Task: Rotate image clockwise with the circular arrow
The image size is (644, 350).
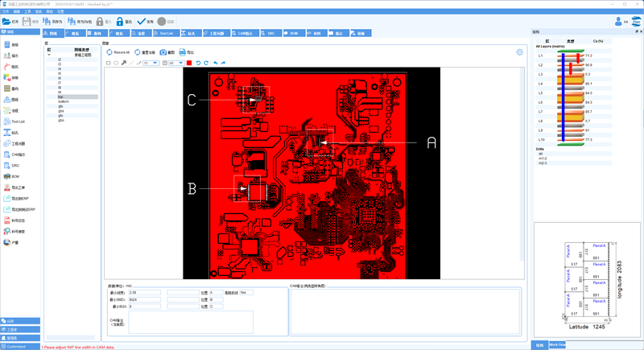Action: pos(206,63)
